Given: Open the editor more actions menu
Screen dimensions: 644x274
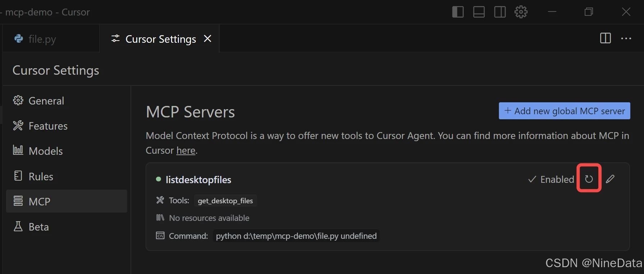Looking at the screenshot, I should tap(626, 38).
